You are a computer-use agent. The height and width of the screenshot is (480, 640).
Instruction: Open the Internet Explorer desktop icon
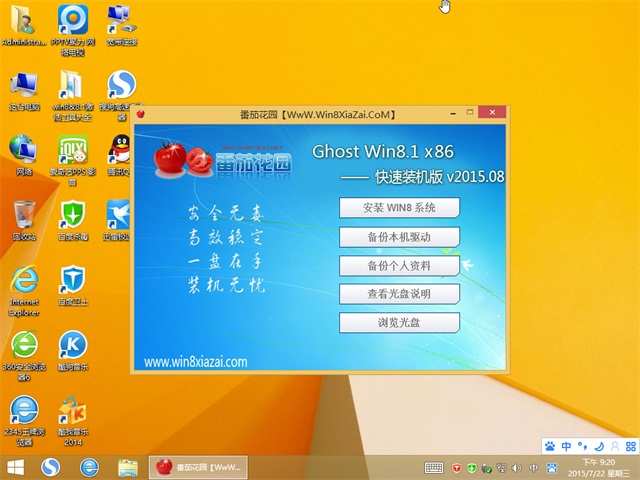click(23, 279)
